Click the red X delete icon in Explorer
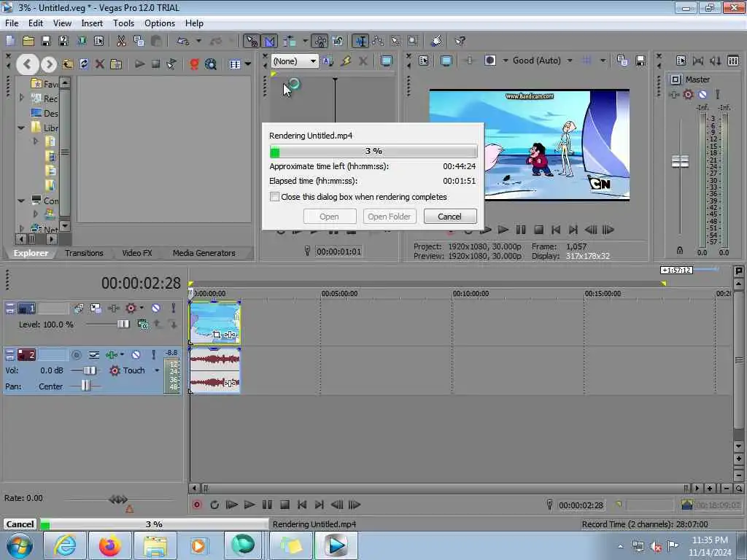This screenshot has width=747, height=560. tap(99, 64)
